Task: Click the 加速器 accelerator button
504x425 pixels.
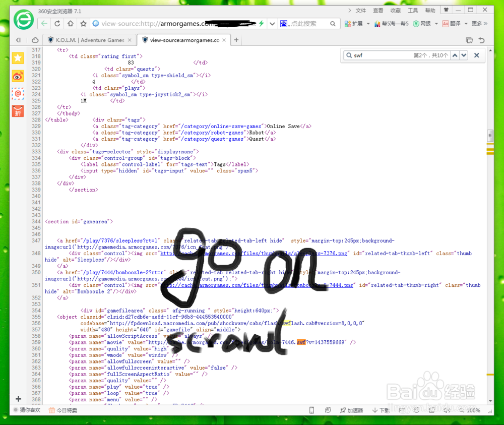Action: (x=352, y=410)
